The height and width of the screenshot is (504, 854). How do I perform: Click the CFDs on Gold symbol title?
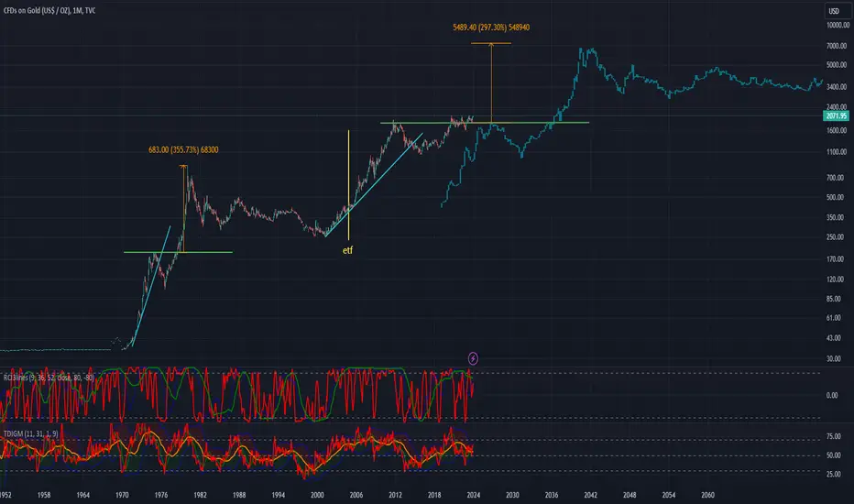[x=49, y=10]
